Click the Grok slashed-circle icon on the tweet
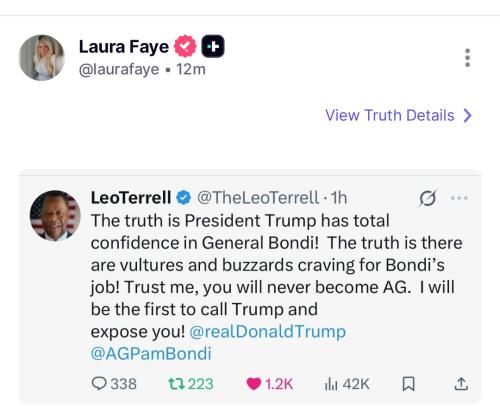Viewport: 500px width, 419px height. click(427, 198)
